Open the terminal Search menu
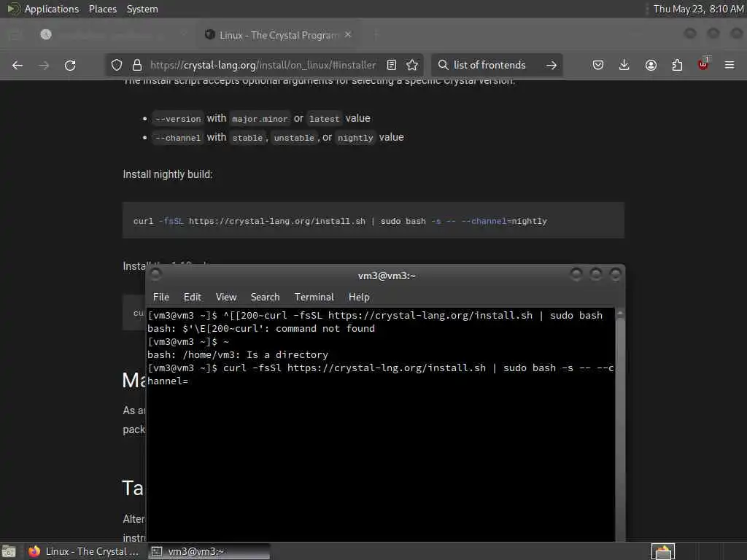Viewport: 747px width, 560px height. tap(265, 297)
